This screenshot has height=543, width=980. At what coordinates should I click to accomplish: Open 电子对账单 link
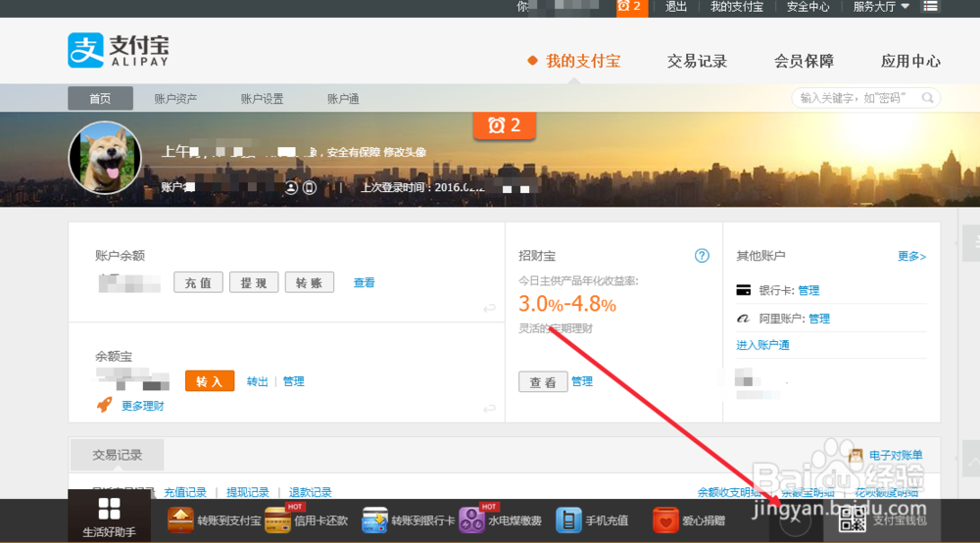896,456
